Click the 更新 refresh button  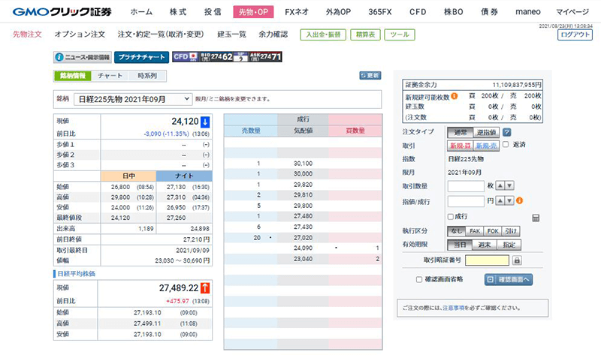(370, 76)
